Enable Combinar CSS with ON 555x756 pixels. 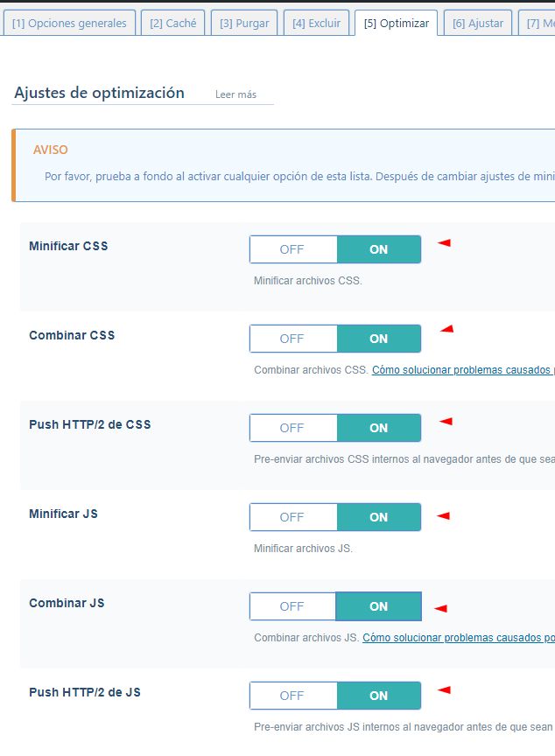point(378,339)
